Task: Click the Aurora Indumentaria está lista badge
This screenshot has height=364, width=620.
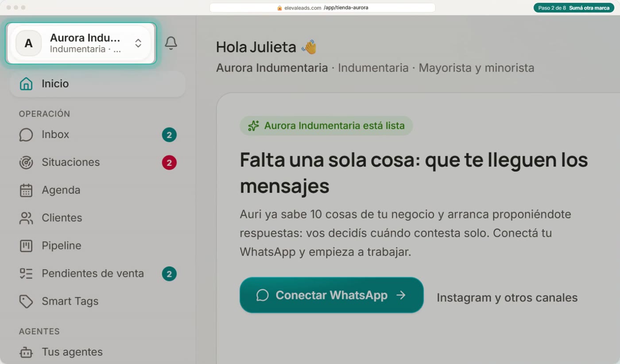Action: 326,126
